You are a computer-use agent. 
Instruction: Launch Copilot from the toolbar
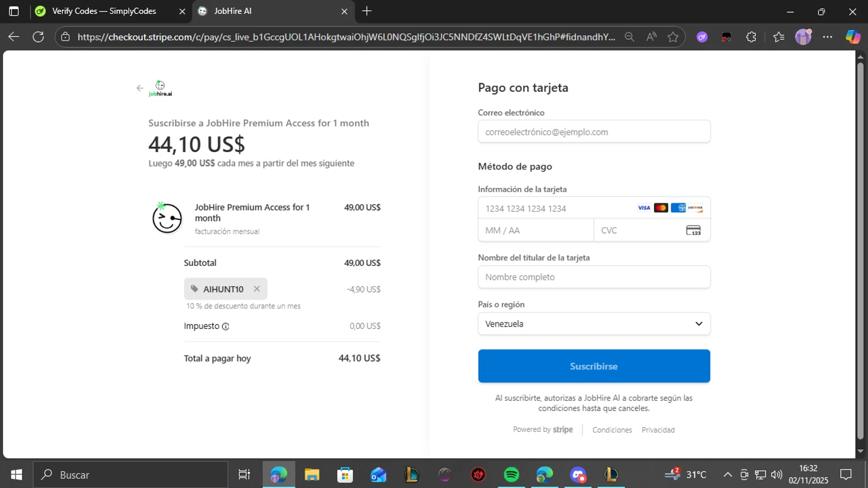tap(853, 37)
